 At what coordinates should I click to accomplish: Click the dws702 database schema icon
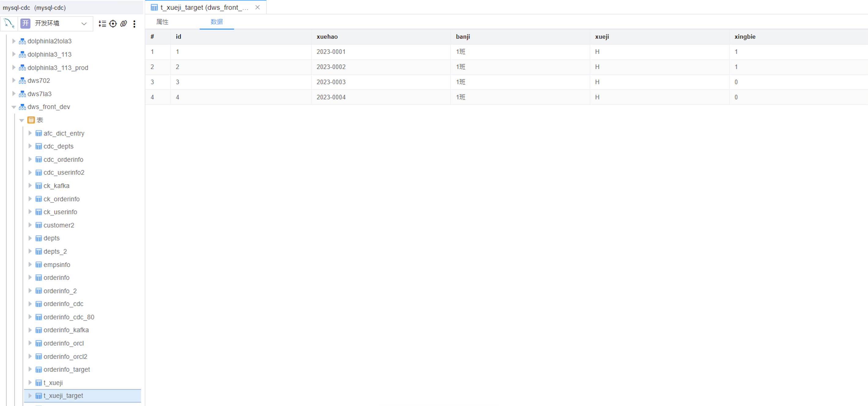(22, 81)
